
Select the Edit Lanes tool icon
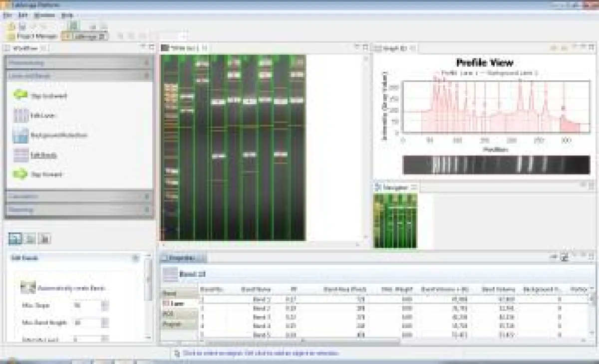coord(21,115)
